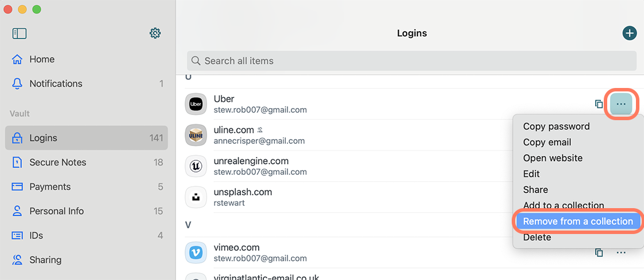Choose Delete in the context menu

click(x=537, y=237)
